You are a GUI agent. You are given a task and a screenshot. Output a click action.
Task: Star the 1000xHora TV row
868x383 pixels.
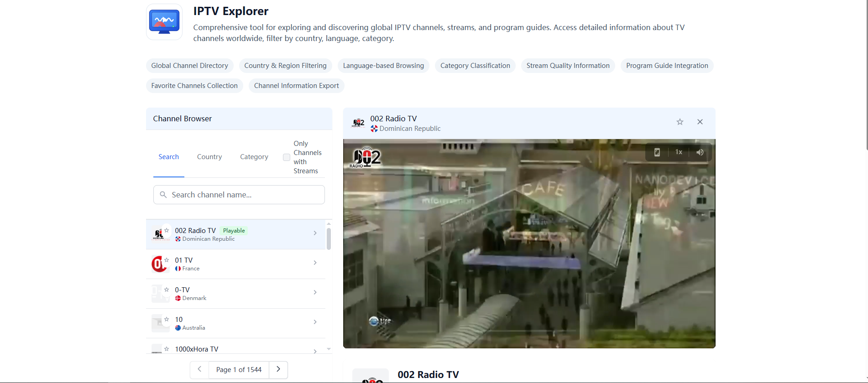point(167,349)
